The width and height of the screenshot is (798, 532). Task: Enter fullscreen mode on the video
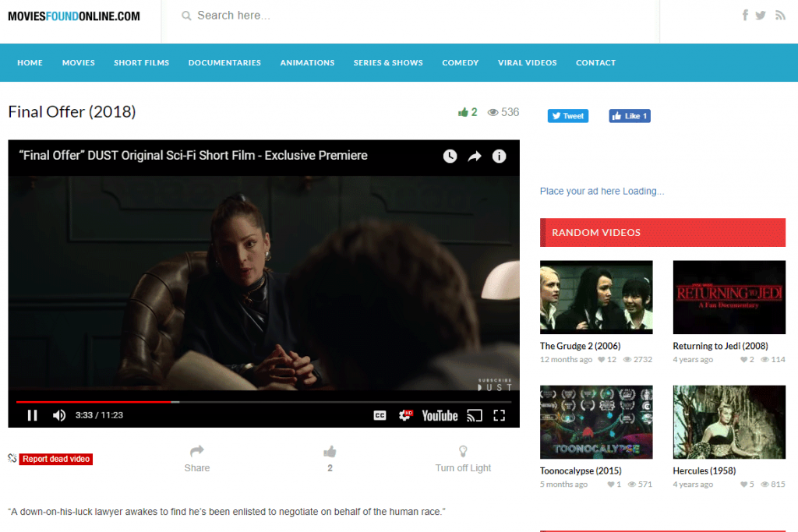coord(500,415)
